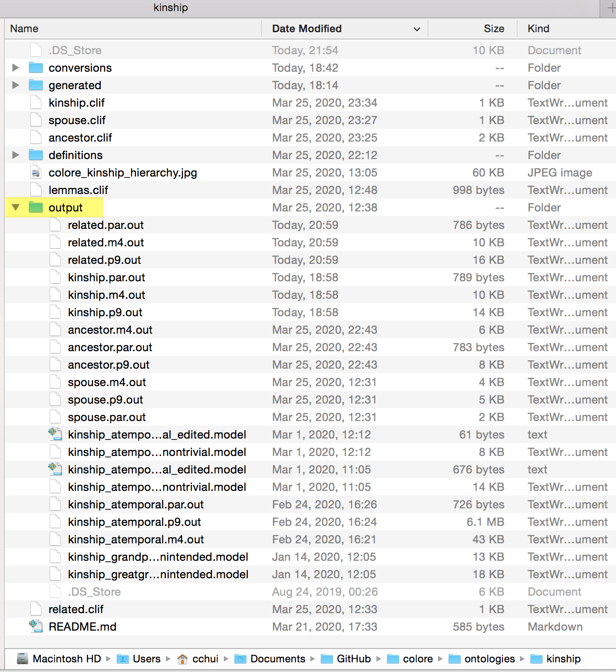Click the Documents folder icon in path bar
The height and width of the screenshot is (672, 616).
click(240, 659)
